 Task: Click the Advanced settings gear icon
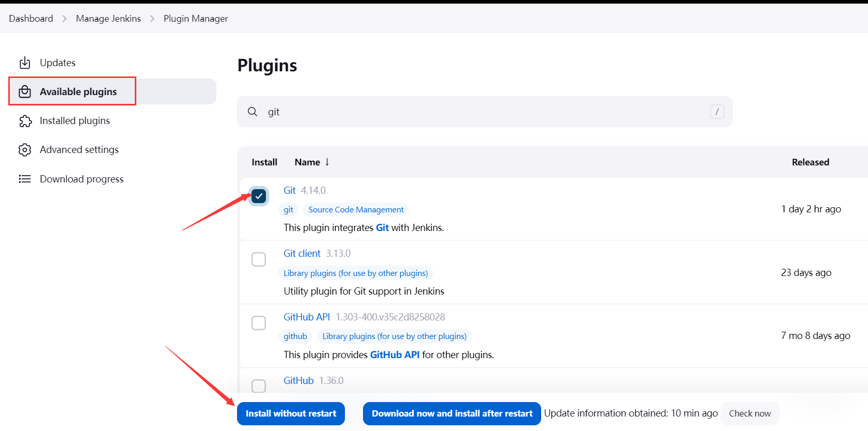(25, 150)
